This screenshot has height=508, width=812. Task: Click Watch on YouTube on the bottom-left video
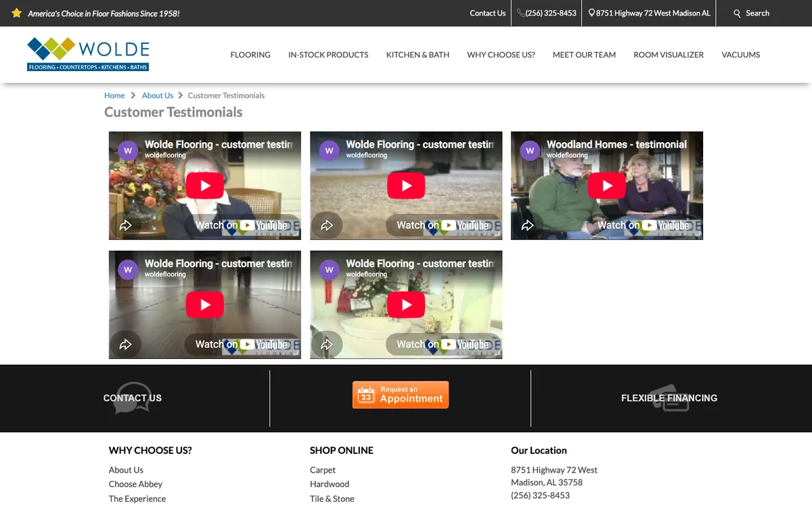[x=242, y=345]
